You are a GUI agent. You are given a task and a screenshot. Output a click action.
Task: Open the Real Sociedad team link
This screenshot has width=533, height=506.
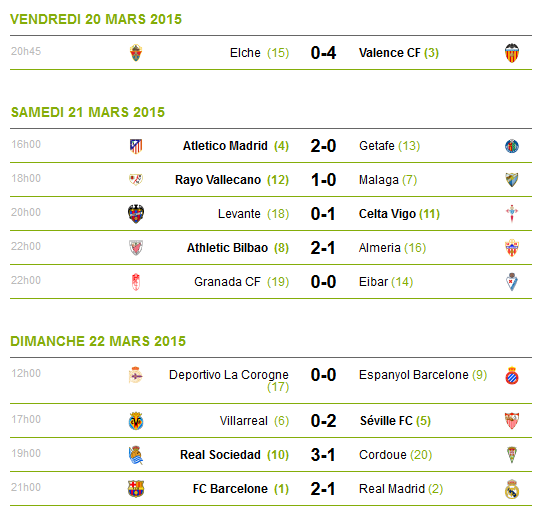coord(220,455)
